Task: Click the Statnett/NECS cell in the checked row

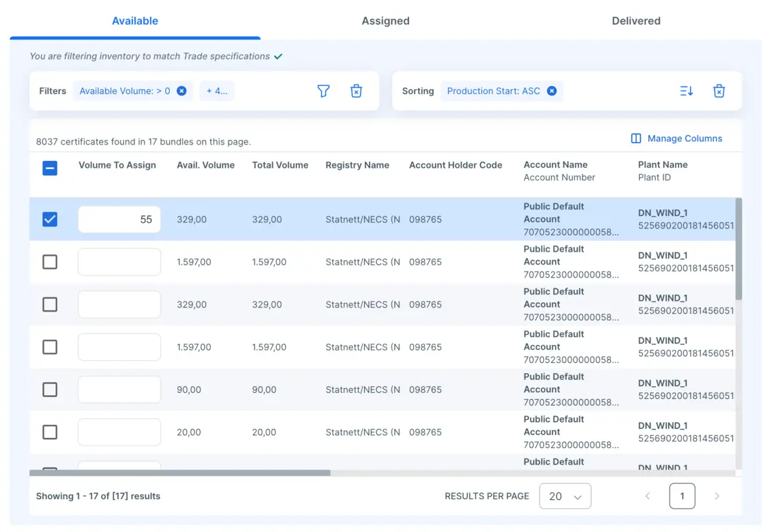Action: [x=363, y=219]
